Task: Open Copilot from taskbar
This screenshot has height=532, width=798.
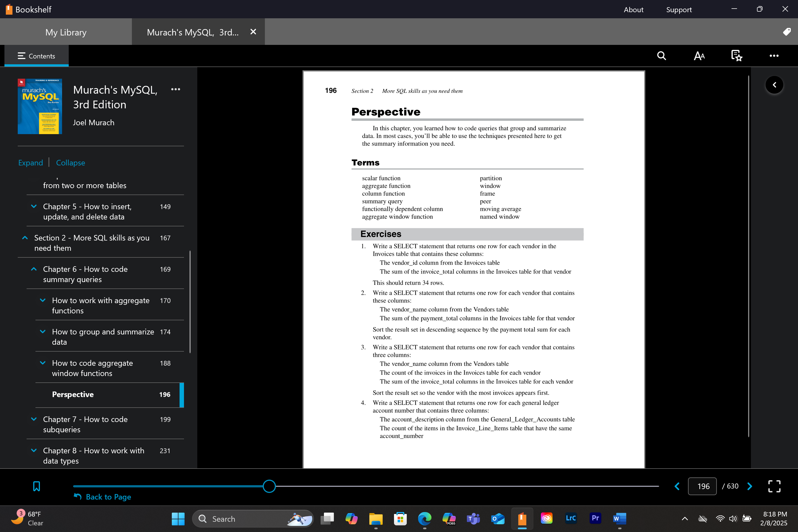Action: [x=351, y=519]
